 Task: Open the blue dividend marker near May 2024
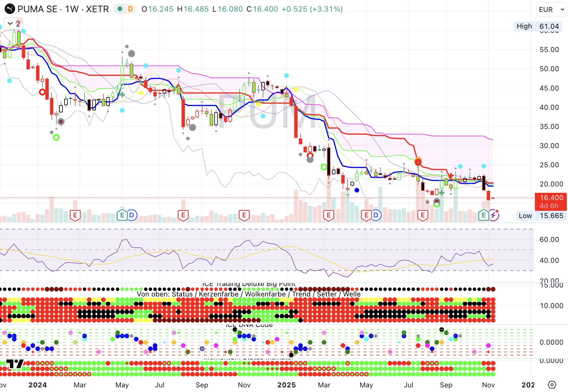[x=132, y=215]
